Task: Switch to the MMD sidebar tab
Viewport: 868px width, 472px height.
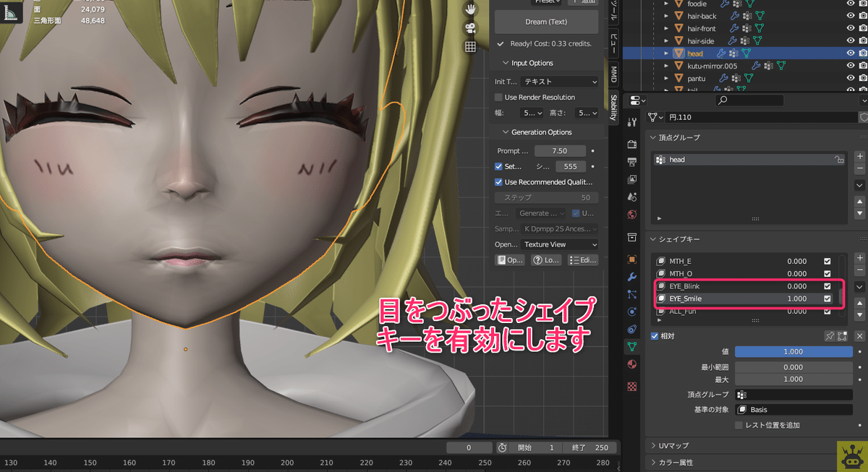Action: [613, 74]
